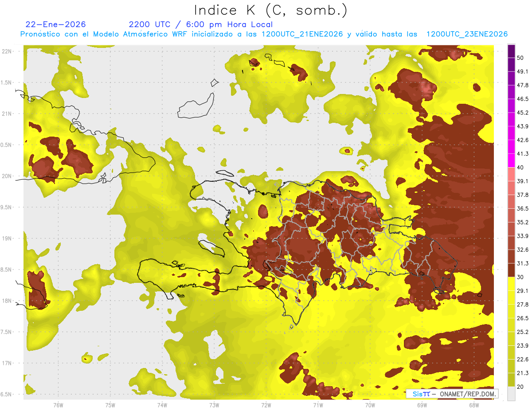This screenshot has width=532, height=411.
Task: Click the '20N' latitude label
Action: [x=7, y=176]
